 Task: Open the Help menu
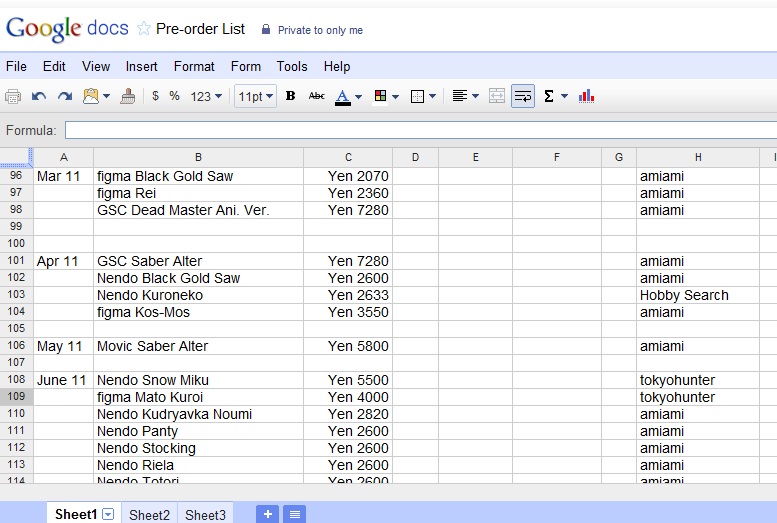pos(337,66)
